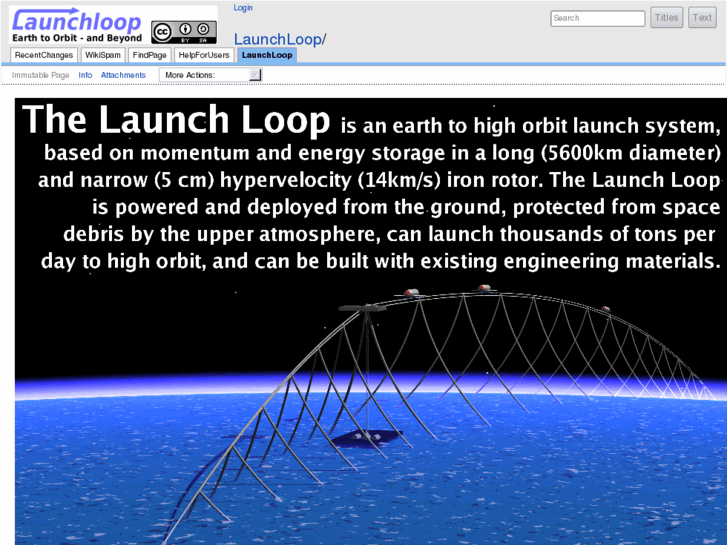Image resolution: width=727 pixels, height=545 pixels.
Task: Open the Creative Commons BY-SA license badge
Action: (184, 32)
